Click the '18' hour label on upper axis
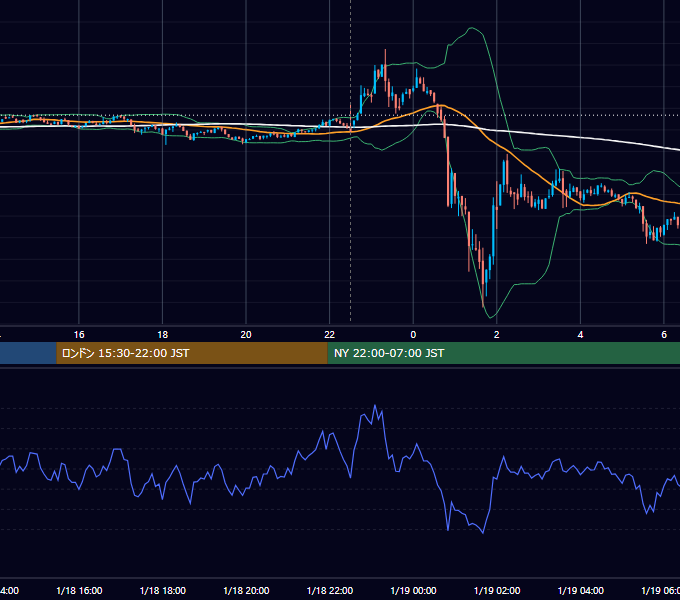 point(163,335)
